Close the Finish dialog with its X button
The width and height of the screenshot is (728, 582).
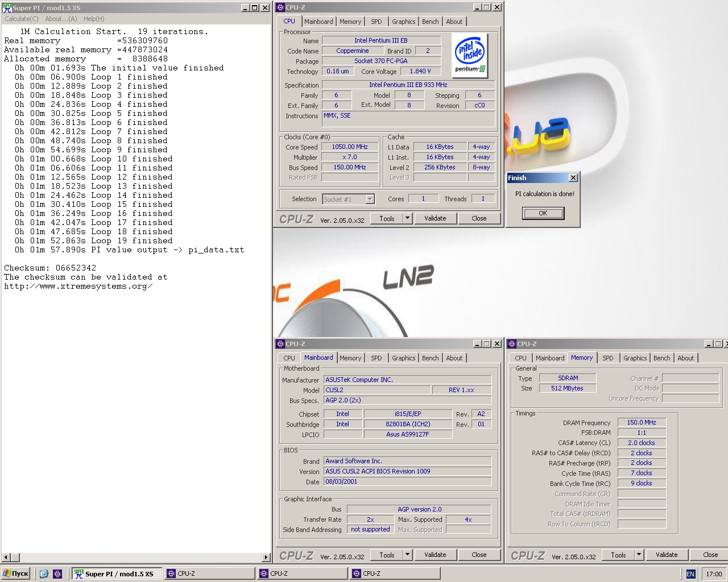(573, 178)
